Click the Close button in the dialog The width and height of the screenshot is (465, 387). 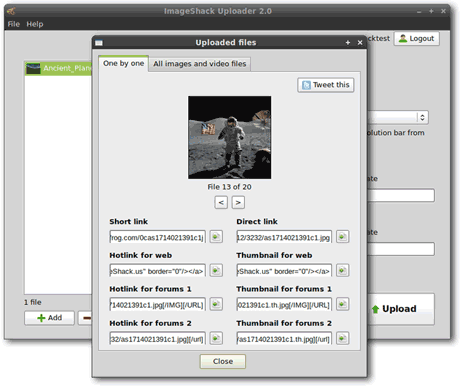point(223,361)
